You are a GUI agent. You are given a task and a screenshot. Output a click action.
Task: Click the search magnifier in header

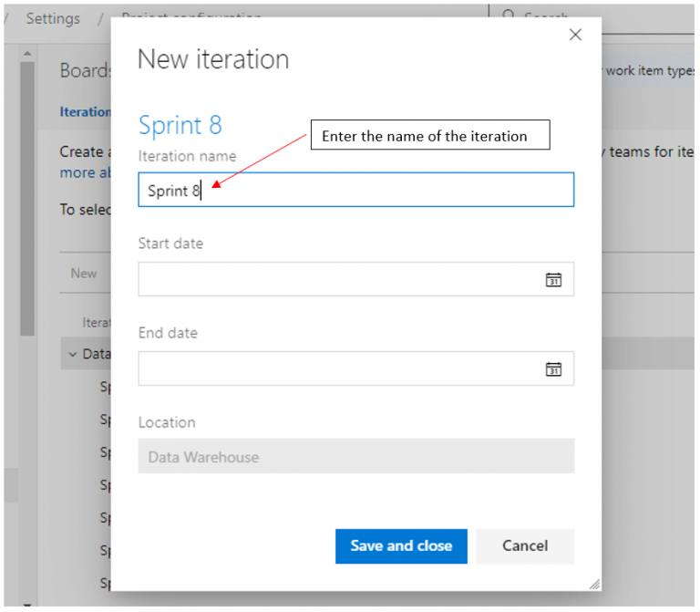[508, 17]
